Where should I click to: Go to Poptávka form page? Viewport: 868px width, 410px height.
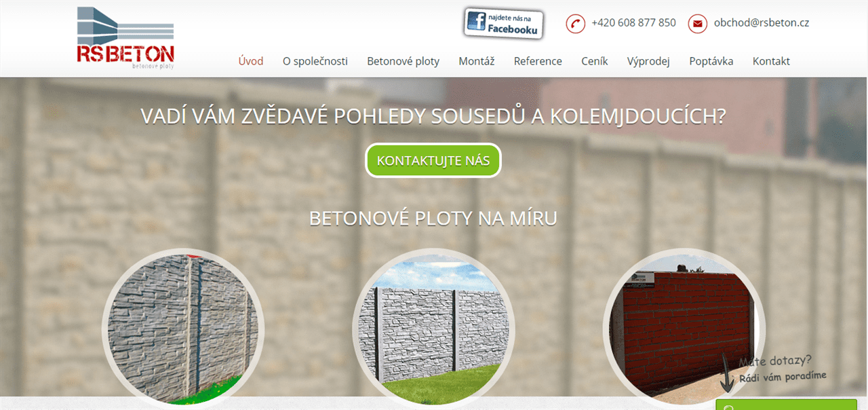711,61
